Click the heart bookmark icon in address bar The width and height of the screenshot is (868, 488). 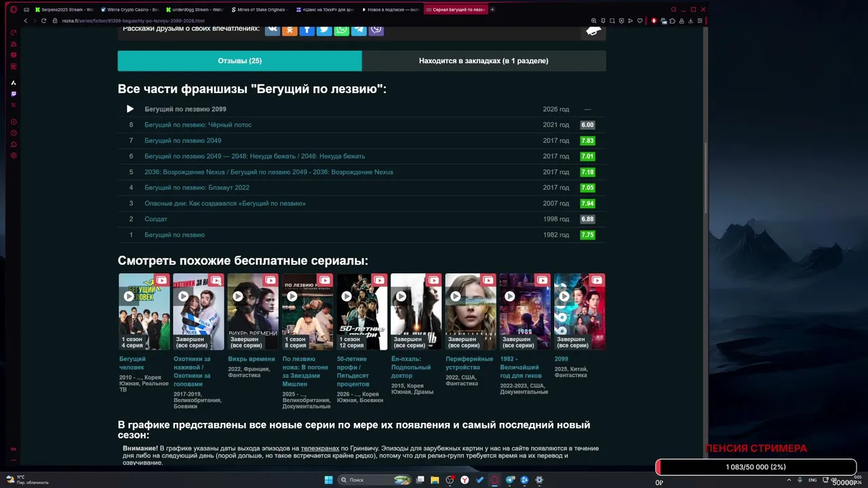point(639,21)
